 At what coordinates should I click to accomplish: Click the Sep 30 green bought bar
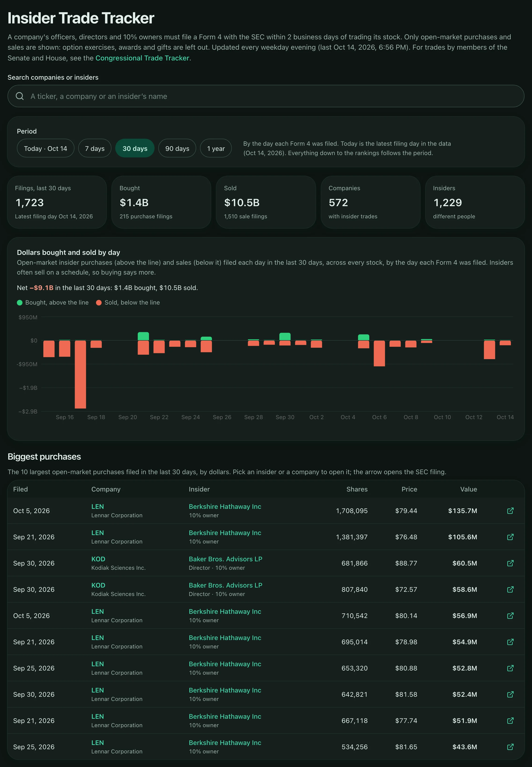(285, 336)
